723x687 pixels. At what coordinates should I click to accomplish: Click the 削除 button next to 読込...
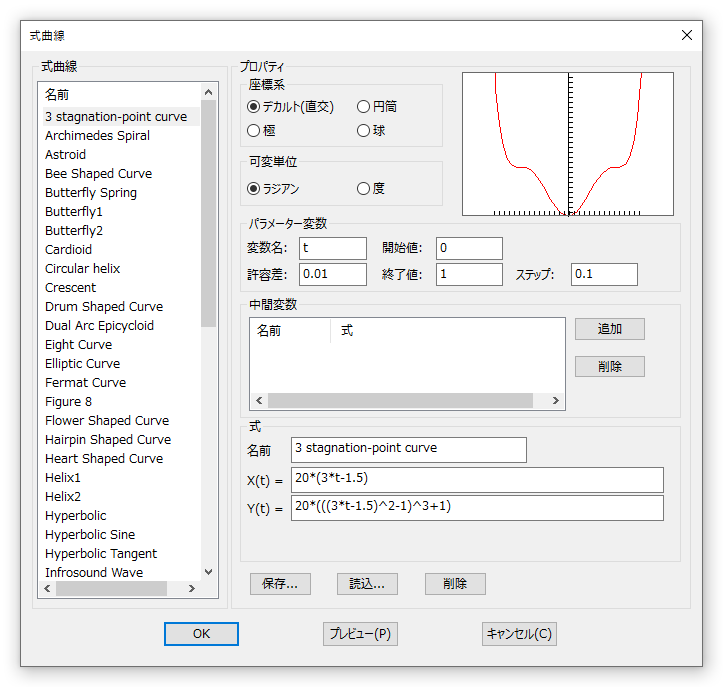(x=455, y=584)
